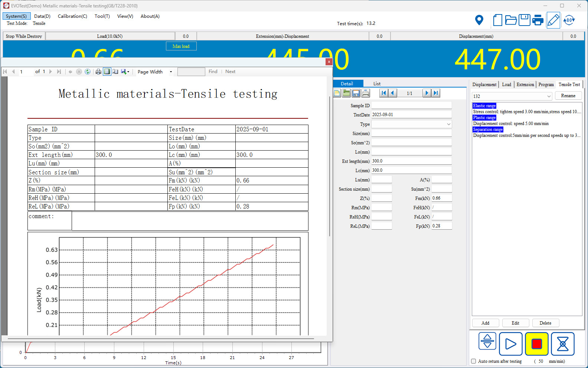Click the location pin icon in top toolbar
The image size is (588, 368).
pyautogui.click(x=479, y=20)
